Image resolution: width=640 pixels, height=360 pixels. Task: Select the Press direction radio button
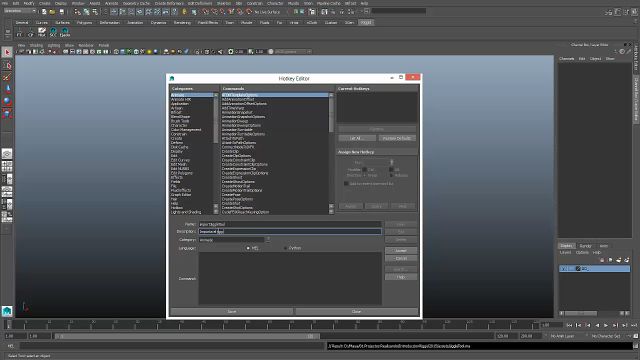pos(364,176)
